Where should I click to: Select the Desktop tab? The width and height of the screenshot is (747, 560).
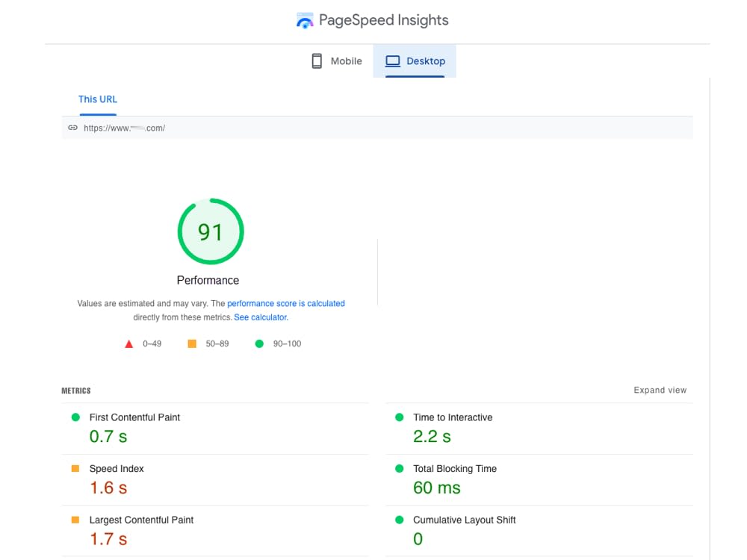(x=415, y=61)
